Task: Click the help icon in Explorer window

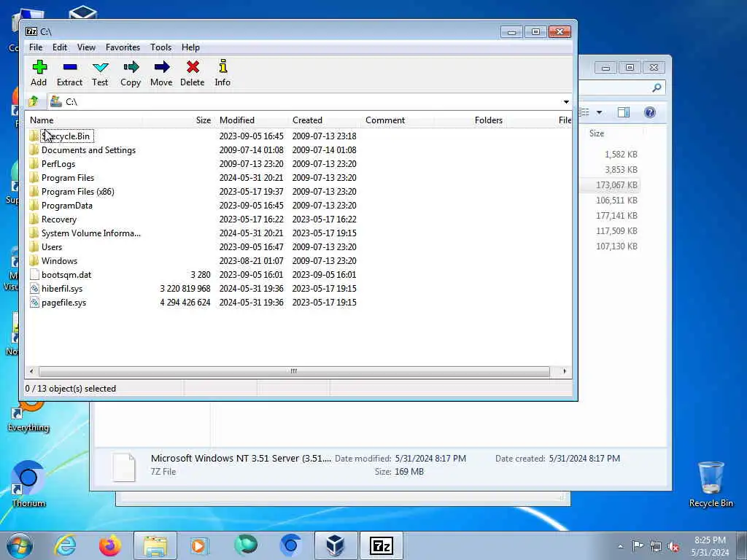Action: tap(649, 112)
